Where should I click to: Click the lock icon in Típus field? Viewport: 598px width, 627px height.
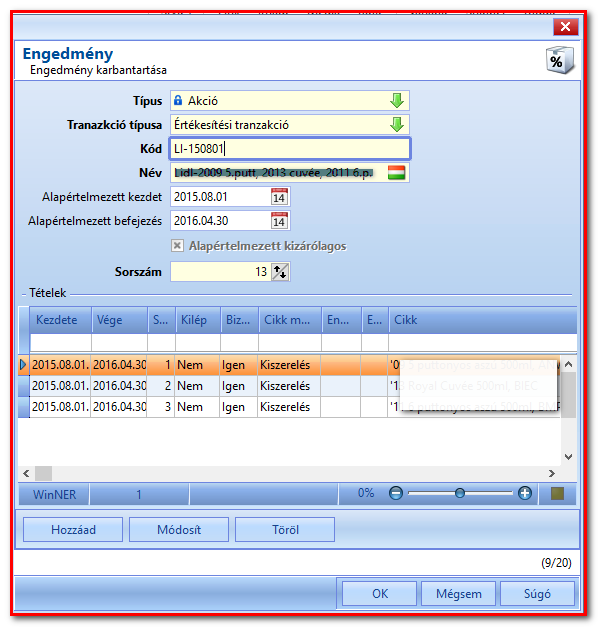click(x=178, y=100)
